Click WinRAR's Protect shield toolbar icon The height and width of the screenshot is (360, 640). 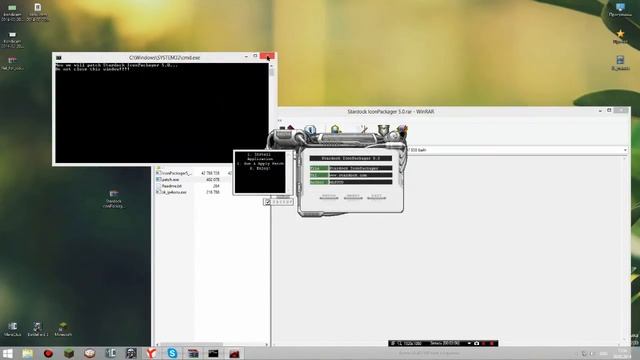coord(384,130)
